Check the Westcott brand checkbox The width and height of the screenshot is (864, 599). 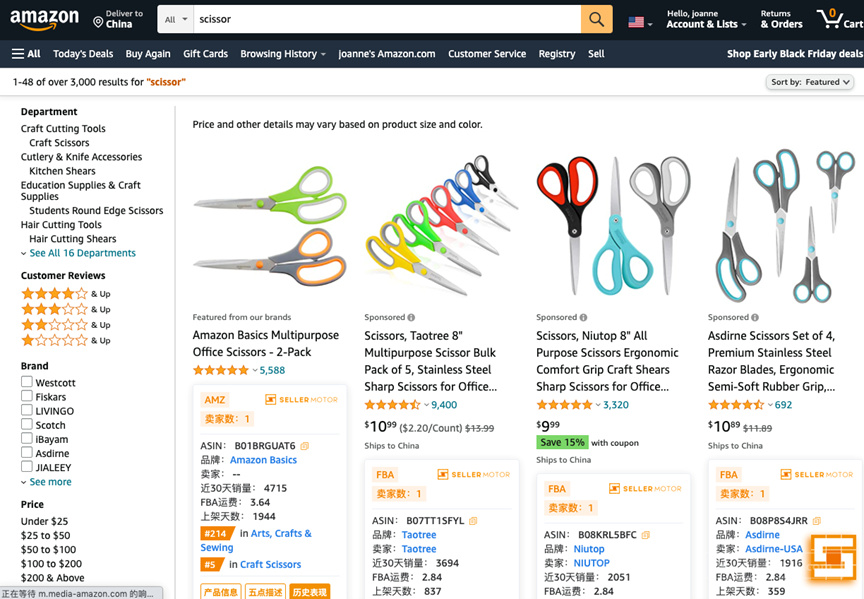[27, 382]
